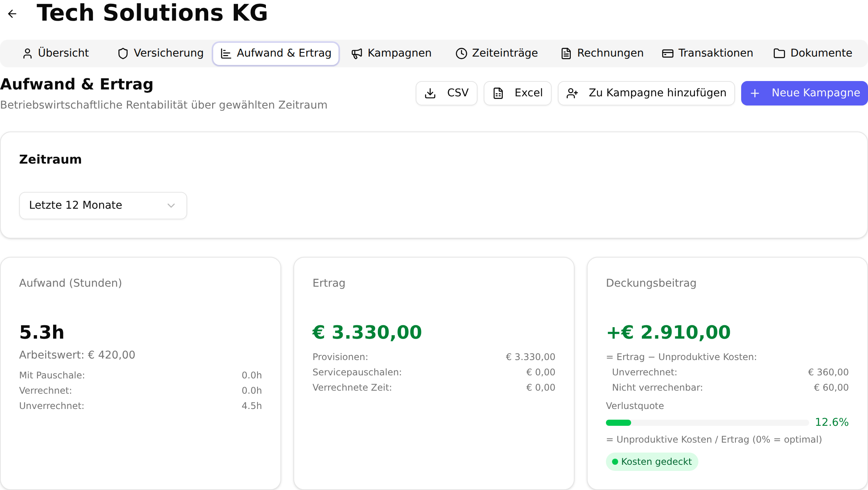Click the megaphone icon on Kampagnen tab
Image resolution: width=868 pixels, height=490 pixels.
point(356,54)
